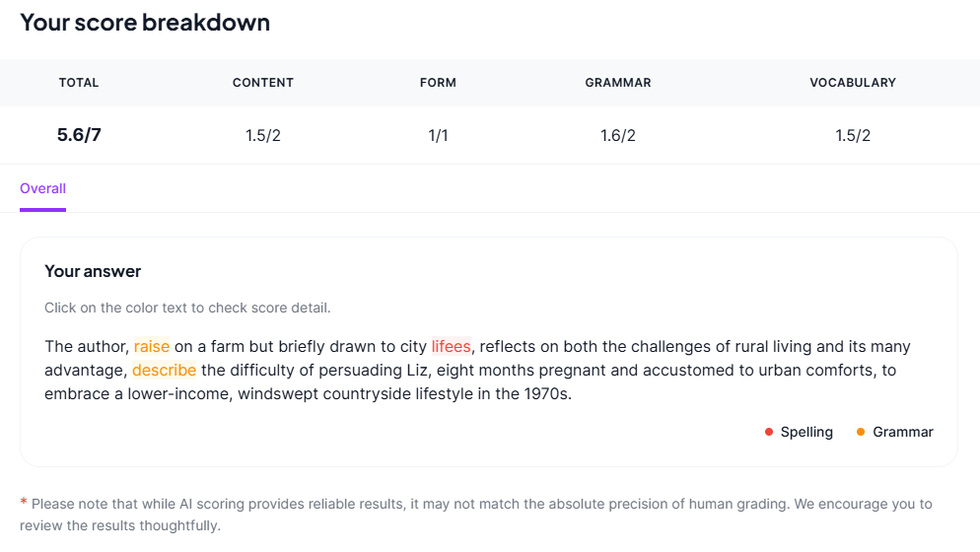Click the FORM column header
Image resolution: width=980 pixels, height=552 pixels.
coord(438,83)
